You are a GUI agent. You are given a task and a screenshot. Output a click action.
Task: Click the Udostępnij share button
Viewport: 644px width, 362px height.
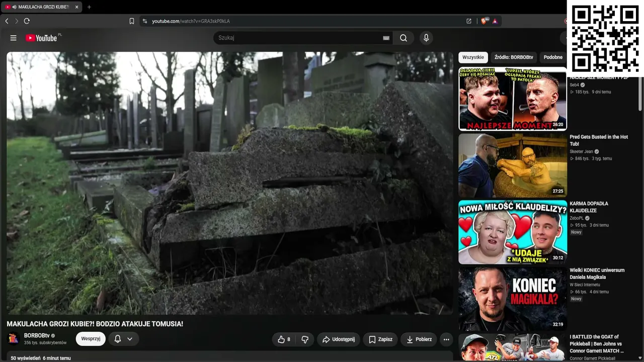pyautogui.click(x=339, y=339)
